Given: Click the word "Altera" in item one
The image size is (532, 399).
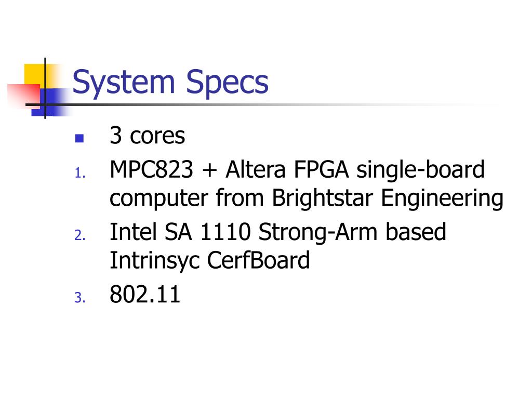Looking at the screenshot, I should pyautogui.click(x=256, y=169).
